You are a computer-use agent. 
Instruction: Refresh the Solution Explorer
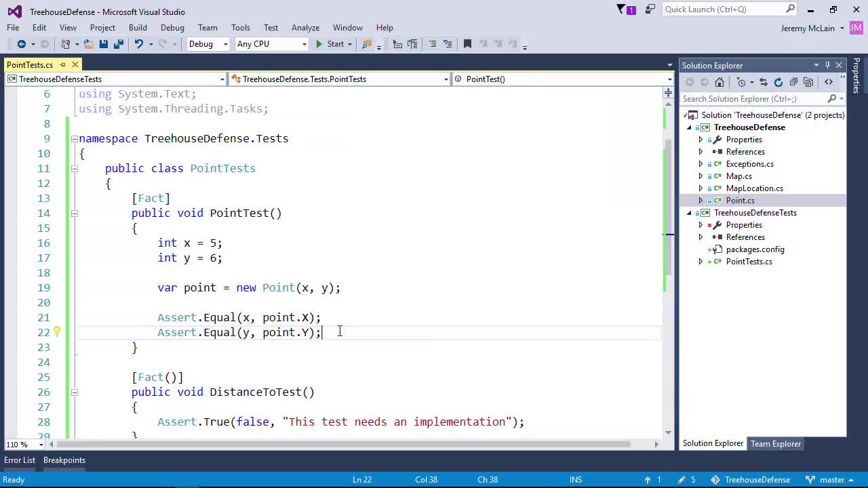click(x=778, y=82)
